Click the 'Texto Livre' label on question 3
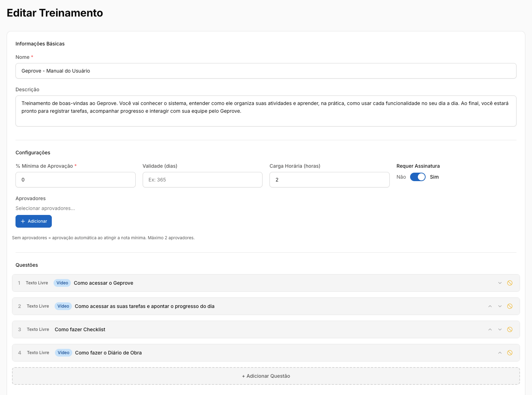Viewport: 532px width, 395px height. (38, 329)
